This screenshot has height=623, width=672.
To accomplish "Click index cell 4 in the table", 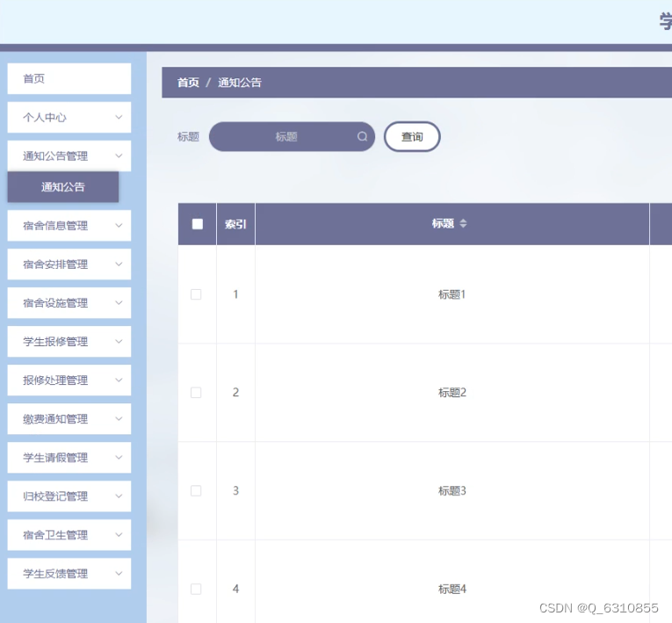I will tap(235, 589).
